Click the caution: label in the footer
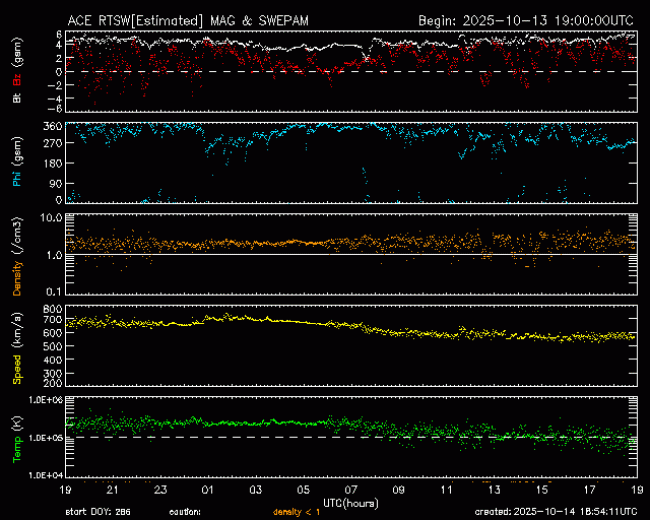 184,510
